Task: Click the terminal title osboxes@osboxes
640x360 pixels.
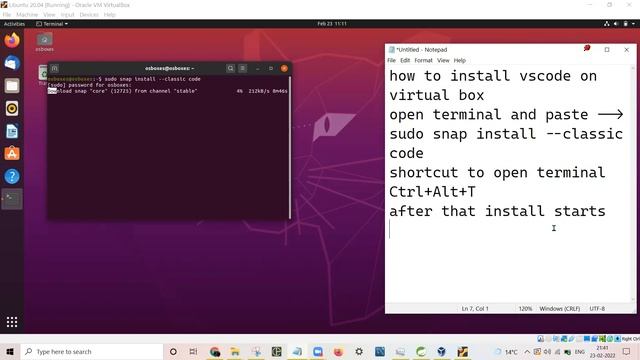Action: [169, 68]
